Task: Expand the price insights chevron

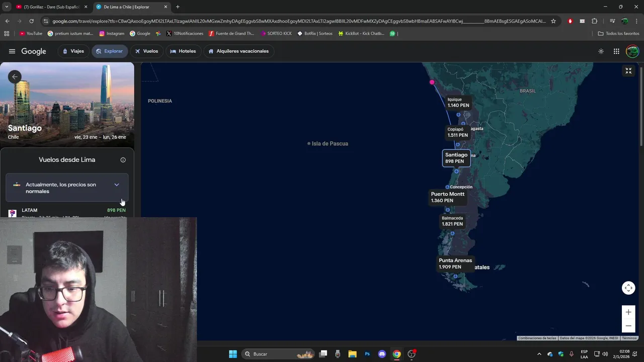Action: click(117, 185)
